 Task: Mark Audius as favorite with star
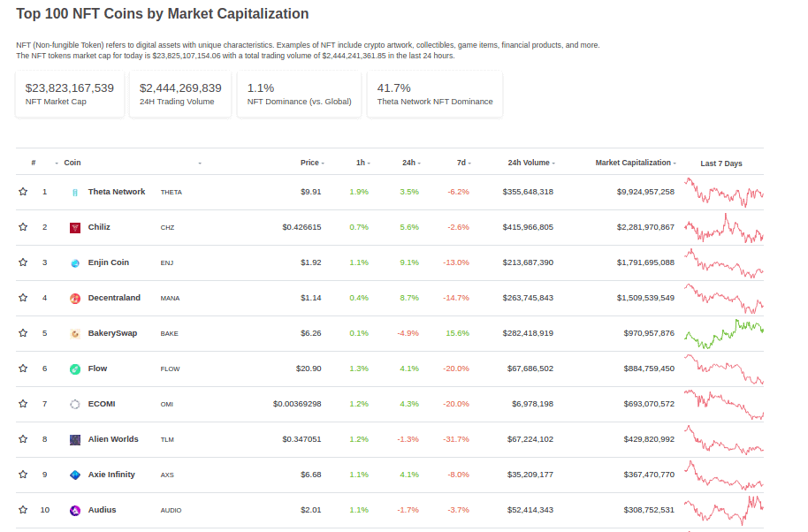pyautogui.click(x=23, y=509)
